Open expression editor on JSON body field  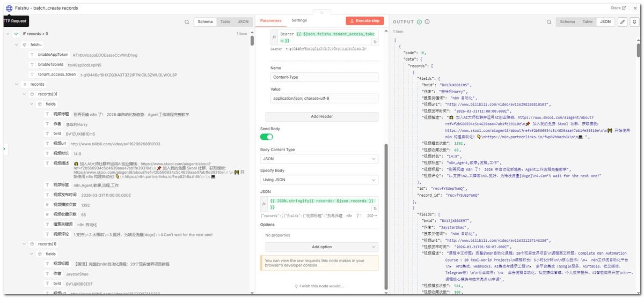click(x=375, y=208)
